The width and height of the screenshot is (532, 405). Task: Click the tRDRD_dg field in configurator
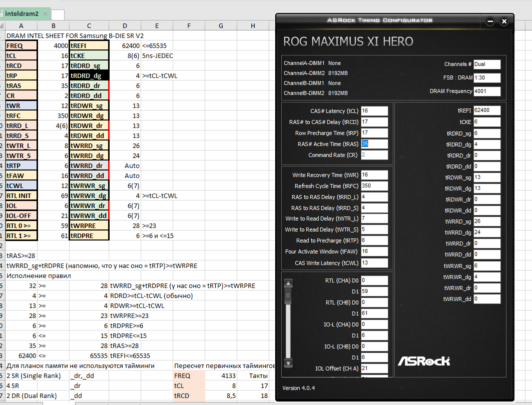pyautogui.click(x=487, y=144)
